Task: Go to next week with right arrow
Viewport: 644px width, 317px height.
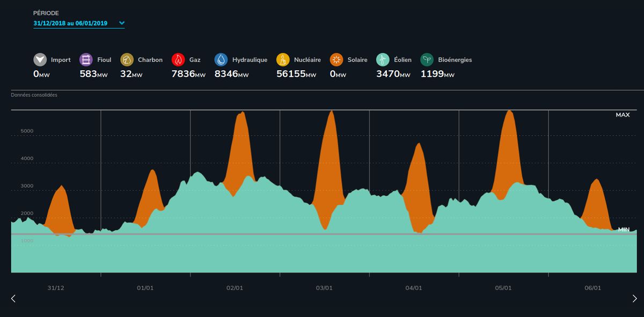Action: tap(634, 298)
